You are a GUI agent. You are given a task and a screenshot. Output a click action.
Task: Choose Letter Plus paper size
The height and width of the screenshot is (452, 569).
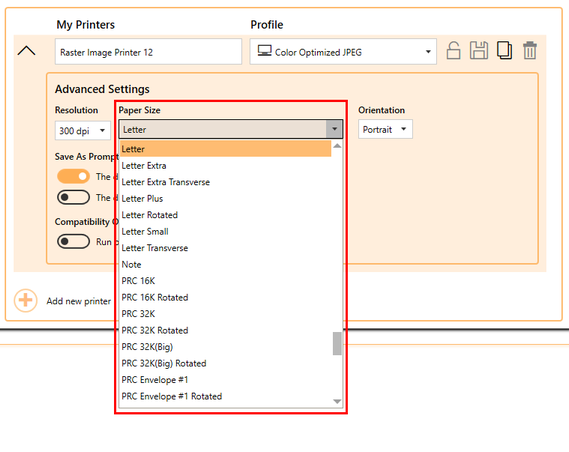(x=225, y=199)
